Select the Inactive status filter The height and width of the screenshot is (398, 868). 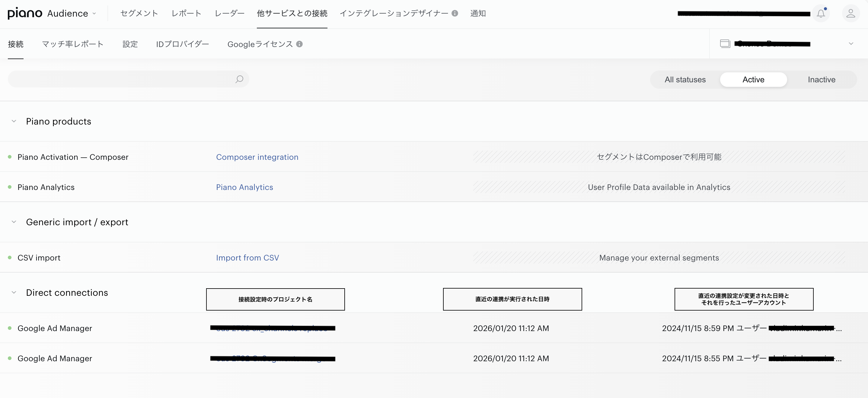[821, 80]
